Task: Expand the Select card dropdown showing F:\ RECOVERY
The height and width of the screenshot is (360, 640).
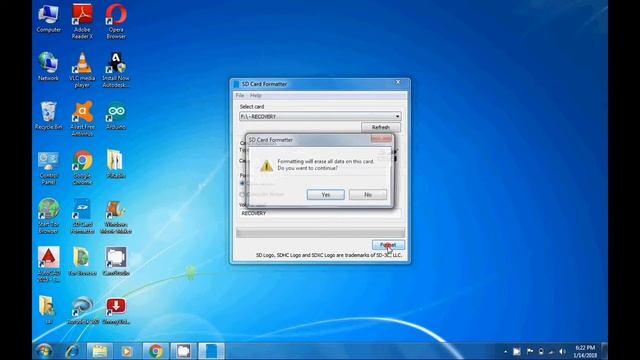Action: tap(320, 116)
